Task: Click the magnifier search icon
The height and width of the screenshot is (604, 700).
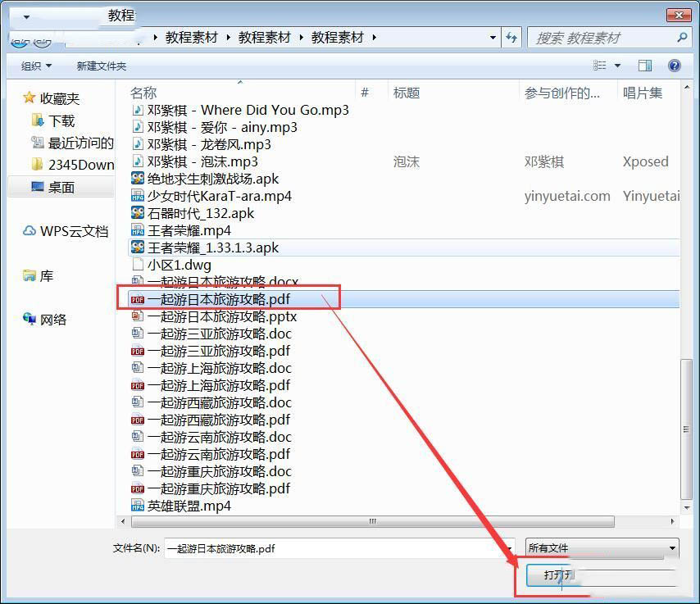Action: (682, 37)
